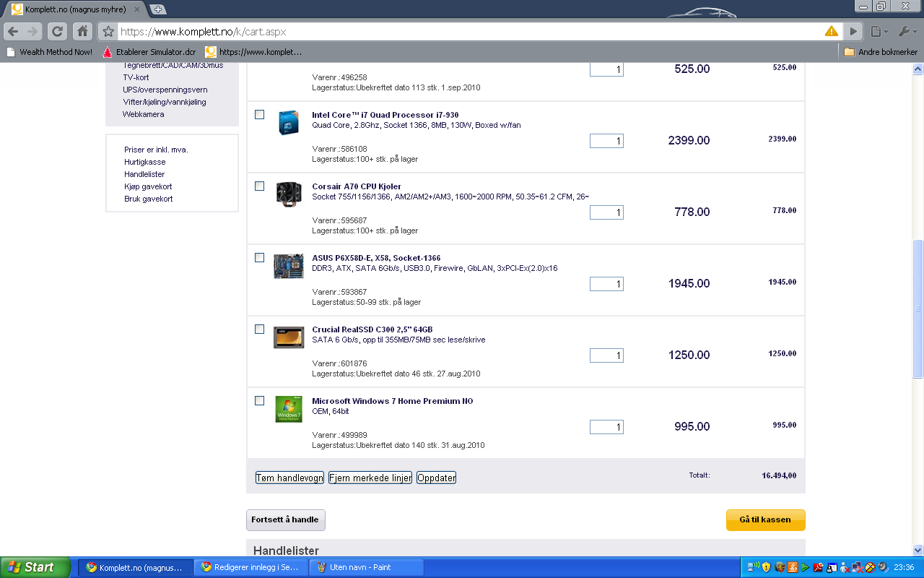Viewport: 924px width, 578px height.
Task: Click the Java tray icon
Action: click(x=792, y=567)
